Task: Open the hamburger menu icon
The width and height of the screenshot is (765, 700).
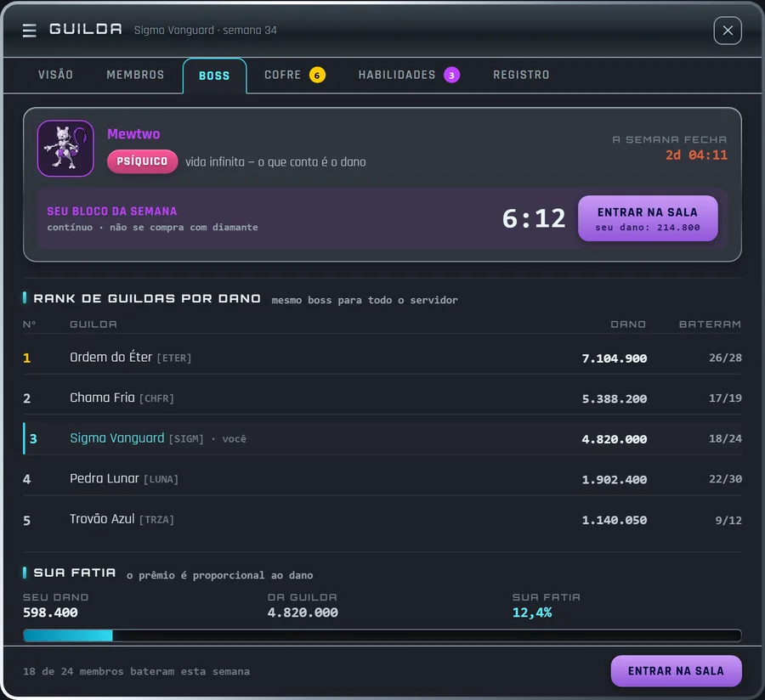Action: click(29, 31)
